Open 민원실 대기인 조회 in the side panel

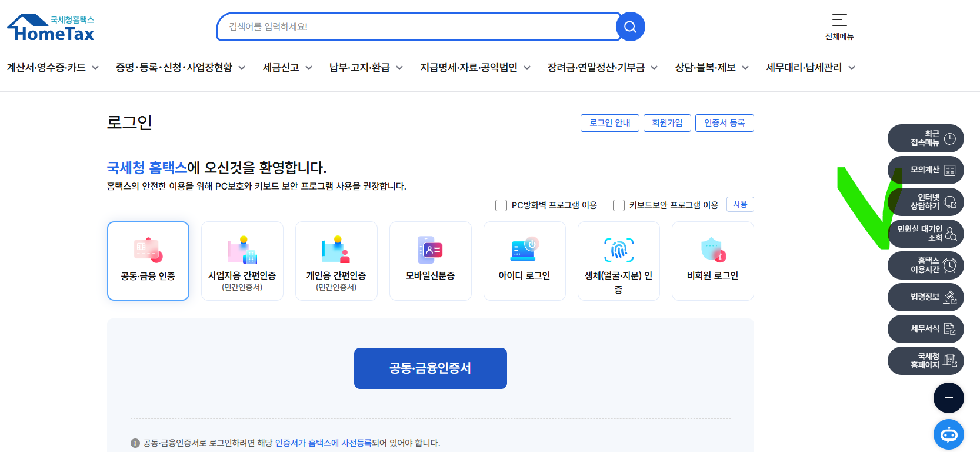(926, 234)
